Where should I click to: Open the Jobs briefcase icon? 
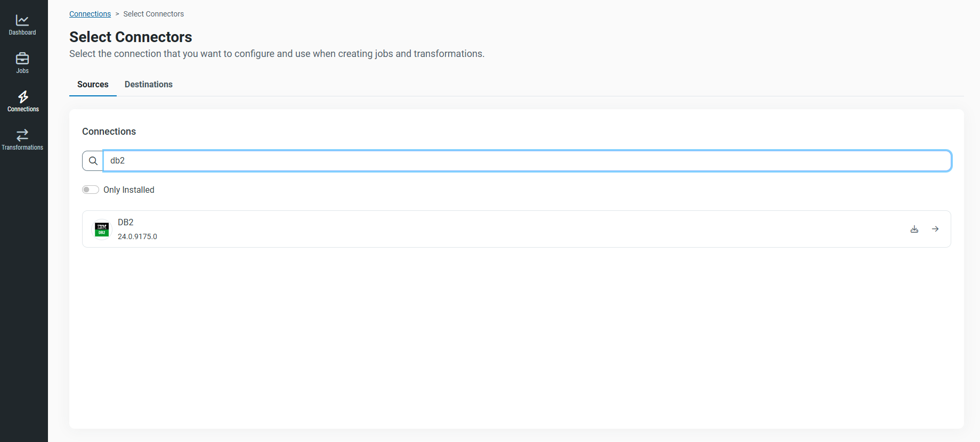[x=22, y=58]
